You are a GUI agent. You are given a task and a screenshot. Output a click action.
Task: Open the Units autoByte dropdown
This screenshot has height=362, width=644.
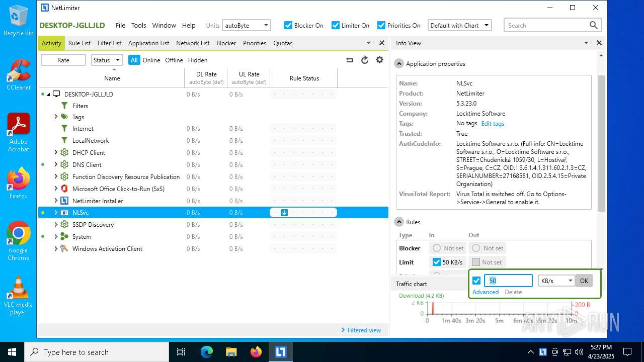(247, 25)
